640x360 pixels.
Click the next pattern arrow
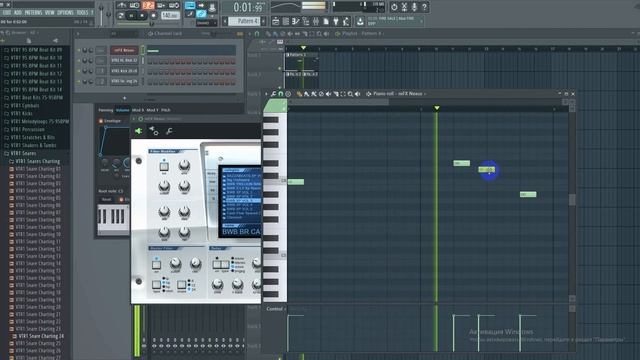(x=263, y=21)
